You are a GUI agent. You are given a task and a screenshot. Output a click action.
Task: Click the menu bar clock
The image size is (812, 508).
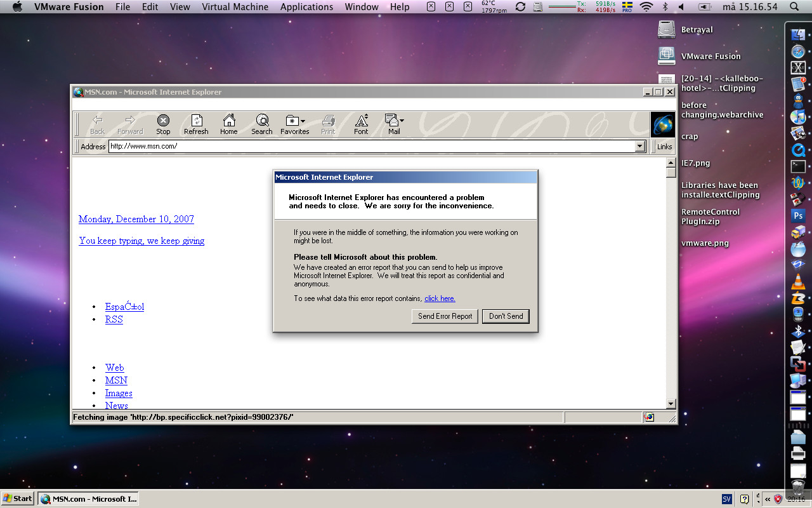pyautogui.click(x=750, y=7)
